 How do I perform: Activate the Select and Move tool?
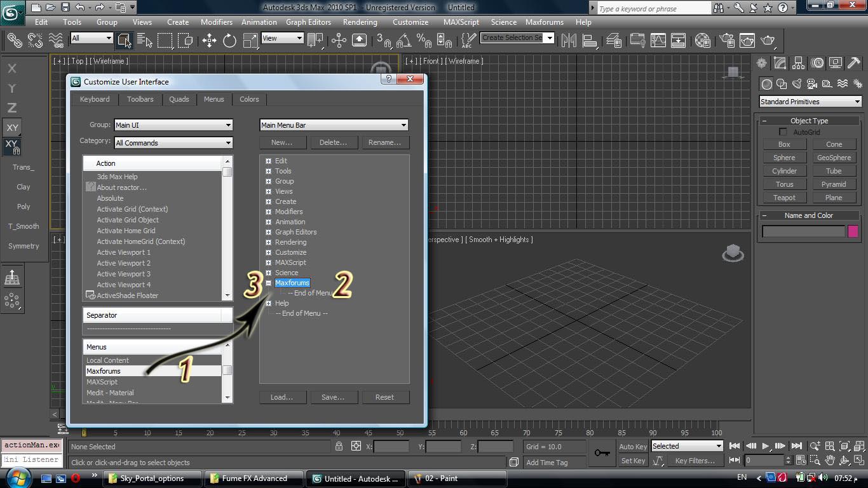coord(209,41)
